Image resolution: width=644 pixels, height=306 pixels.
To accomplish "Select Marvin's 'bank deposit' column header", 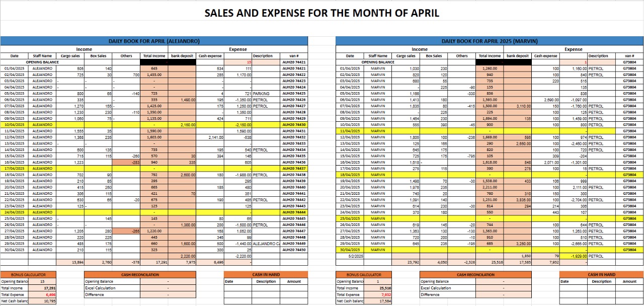I will (x=518, y=56).
